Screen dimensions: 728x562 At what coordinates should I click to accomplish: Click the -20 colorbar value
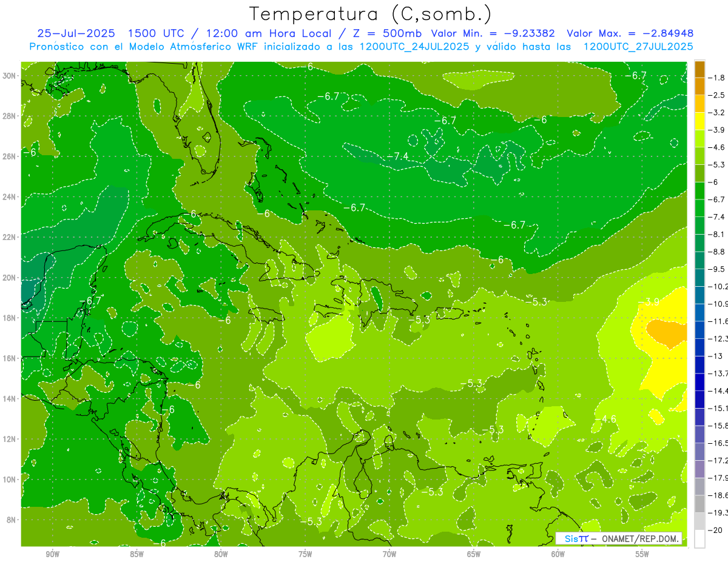tap(716, 530)
